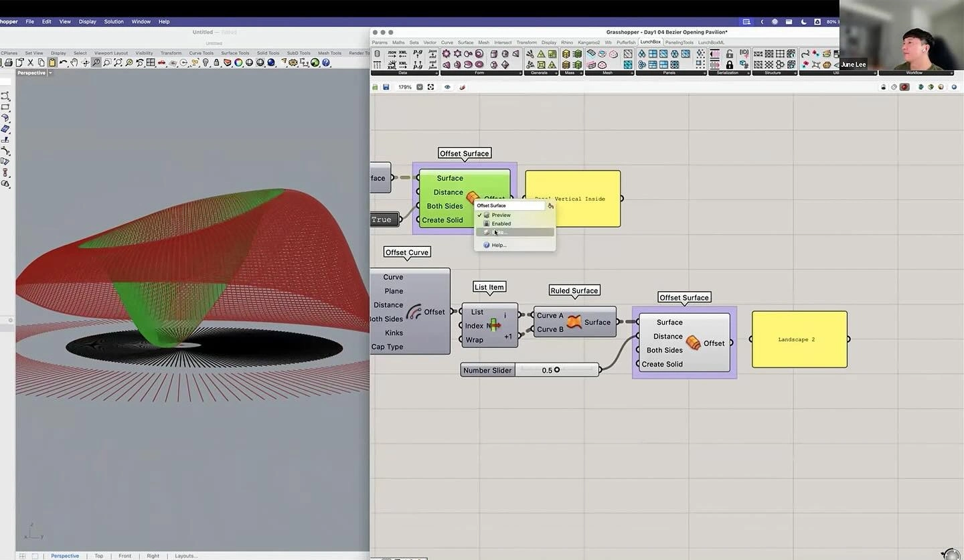Open the Display menu in the menu bar
Screen dimensions: 964x560
coord(88,21)
